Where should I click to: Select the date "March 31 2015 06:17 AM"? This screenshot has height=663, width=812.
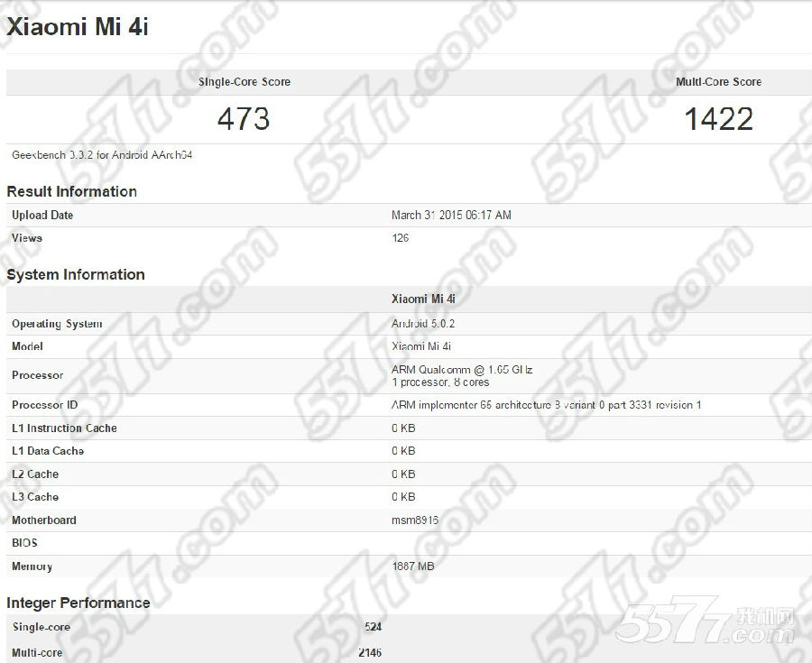pyautogui.click(x=451, y=216)
